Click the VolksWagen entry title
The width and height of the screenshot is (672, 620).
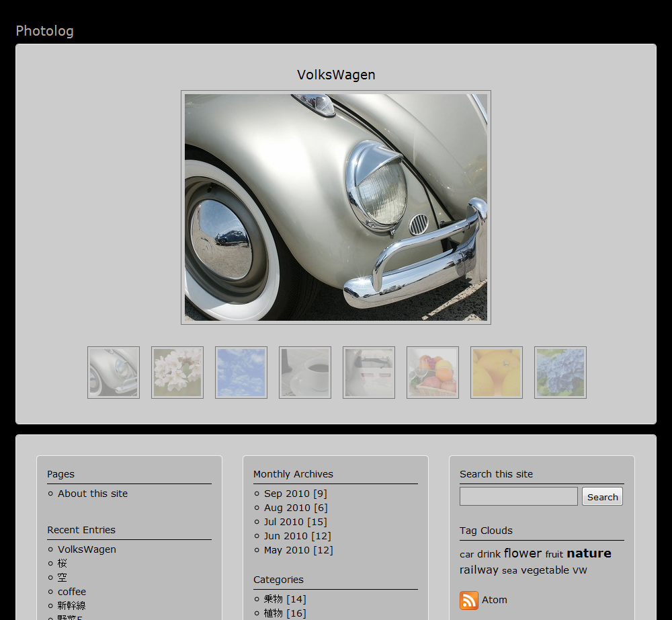[x=336, y=75]
